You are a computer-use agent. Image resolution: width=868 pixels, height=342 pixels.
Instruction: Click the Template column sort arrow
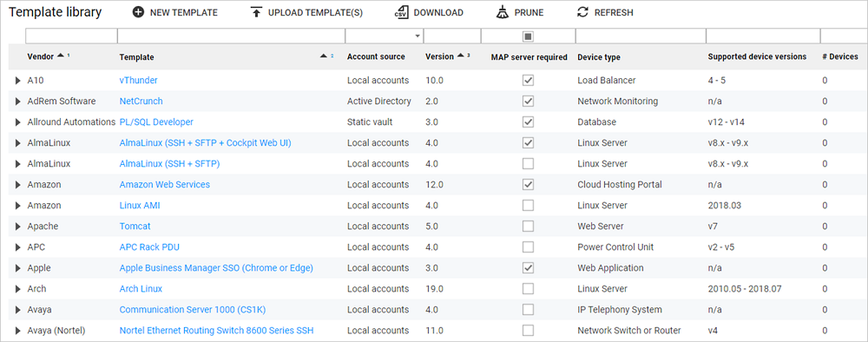pos(324,56)
